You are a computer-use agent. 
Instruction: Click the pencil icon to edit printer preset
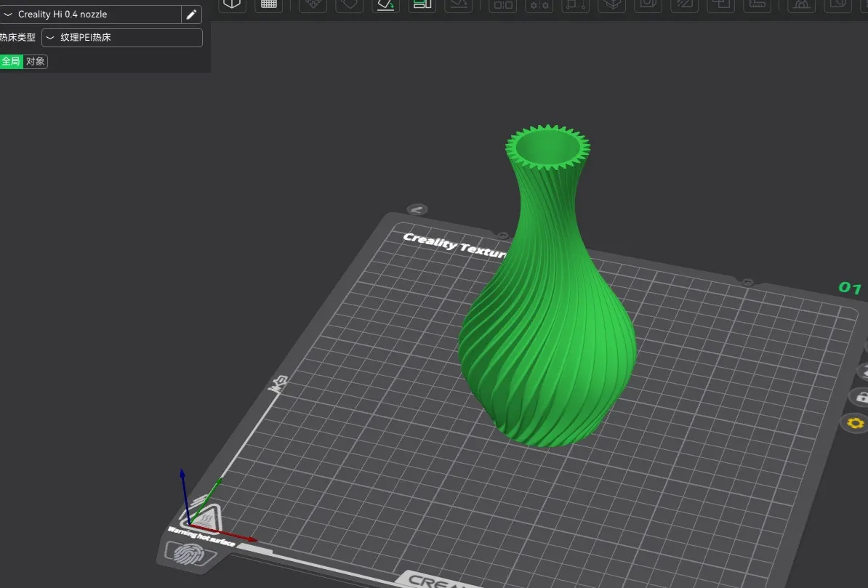[x=191, y=15]
